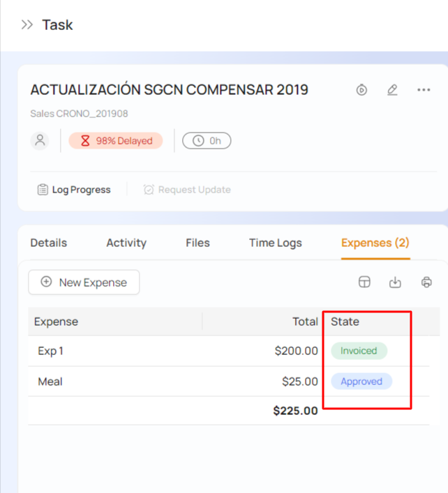Open the Meal expense row
Image resolution: width=448 pixels, height=493 pixels.
click(50, 381)
